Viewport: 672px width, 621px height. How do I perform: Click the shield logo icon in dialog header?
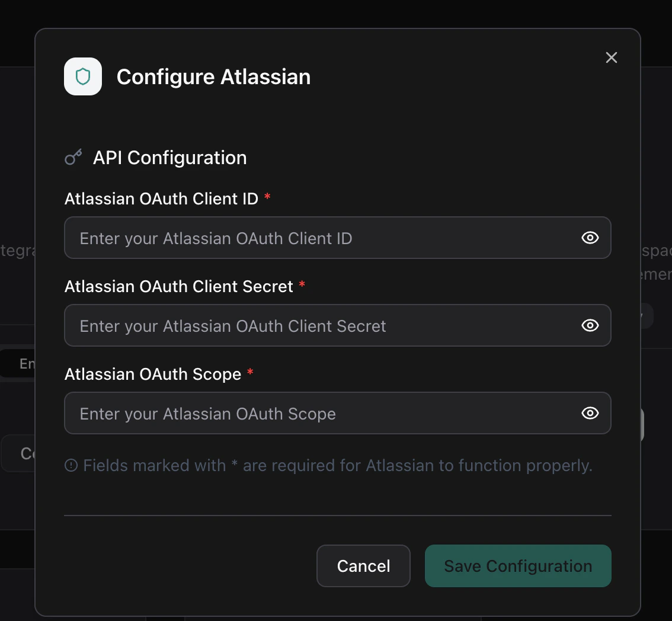(83, 76)
